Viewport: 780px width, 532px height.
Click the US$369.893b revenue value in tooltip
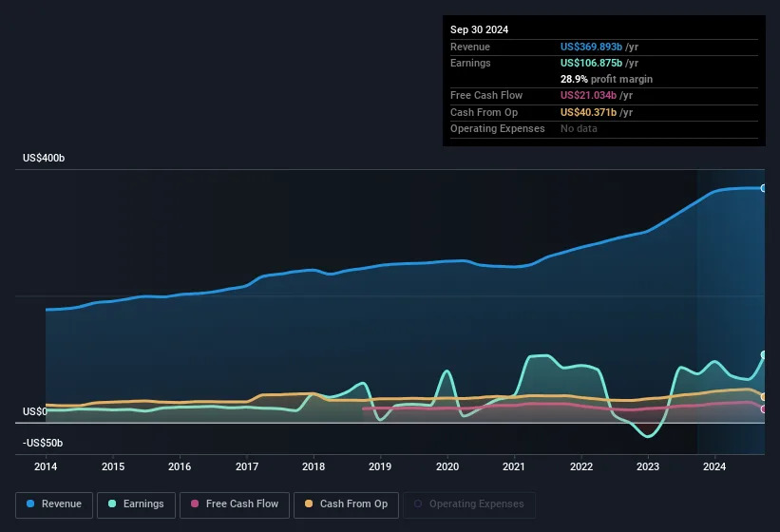(591, 47)
